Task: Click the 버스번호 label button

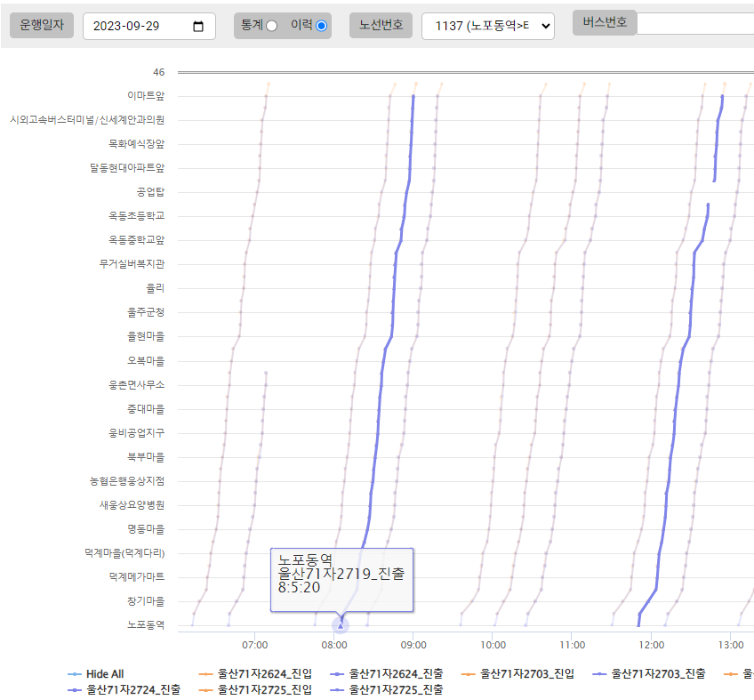Action: (x=605, y=22)
